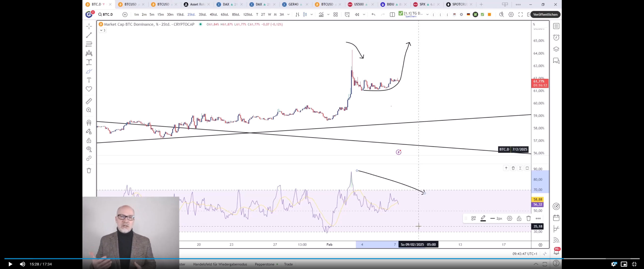644x269 pixels.
Task: Expand the collapsed indicator legend showing 3
Action: coord(103,30)
